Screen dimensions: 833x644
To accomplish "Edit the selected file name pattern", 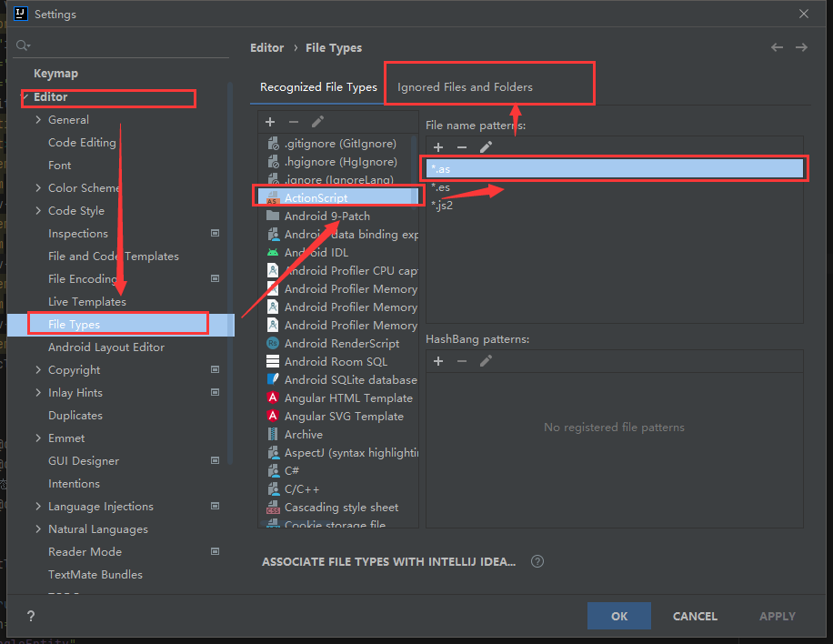I will (x=486, y=147).
